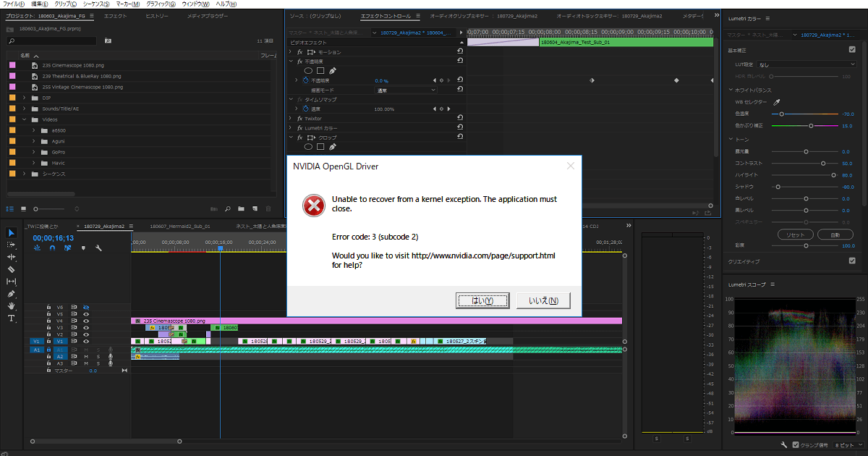Expand the Motion effect properties
868x456 pixels.
[x=291, y=52]
